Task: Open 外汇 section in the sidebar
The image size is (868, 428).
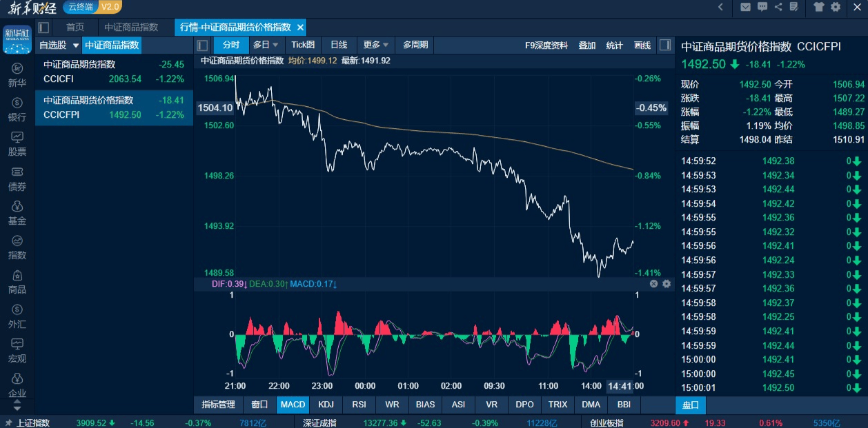Action: point(17,316)
